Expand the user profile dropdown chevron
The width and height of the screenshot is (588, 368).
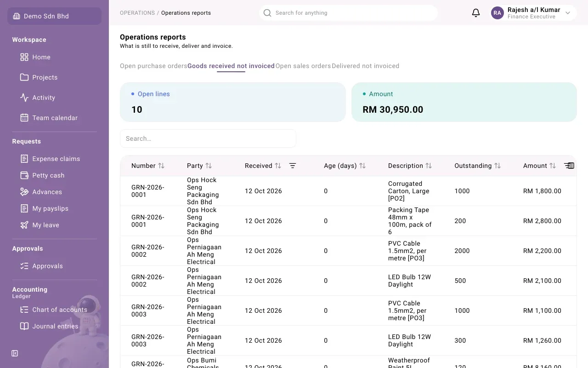click(x=568, y=13)
